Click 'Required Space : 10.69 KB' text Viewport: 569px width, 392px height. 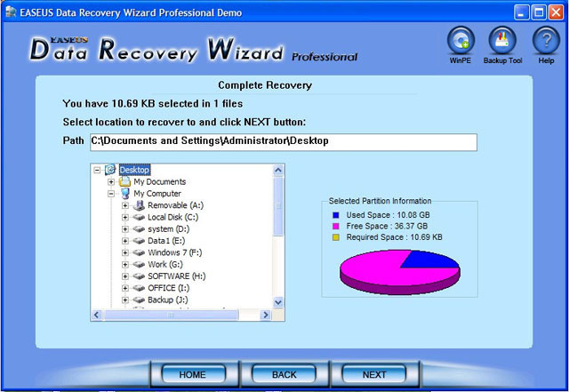394,237
